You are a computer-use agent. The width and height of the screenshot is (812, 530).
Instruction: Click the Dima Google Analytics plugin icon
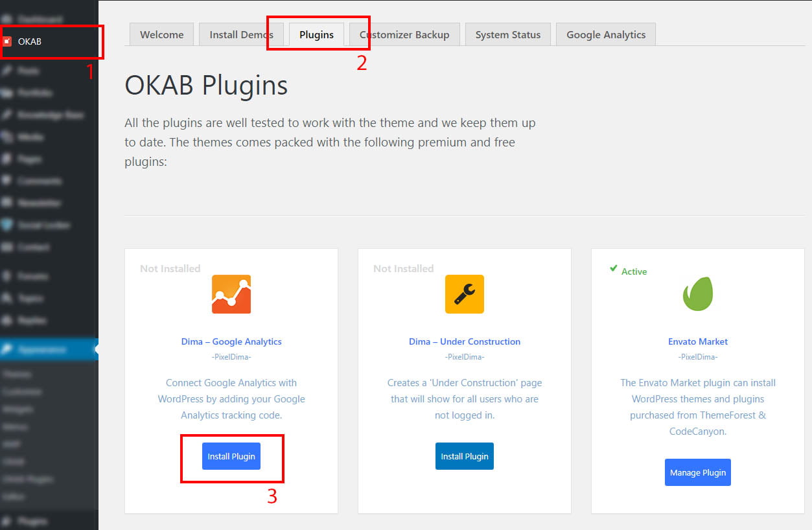[x=231, y=294]
